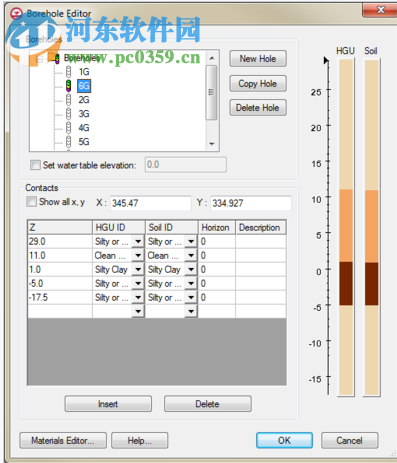
Task: Click the X coordinate input field
Action: pos(151,203)
